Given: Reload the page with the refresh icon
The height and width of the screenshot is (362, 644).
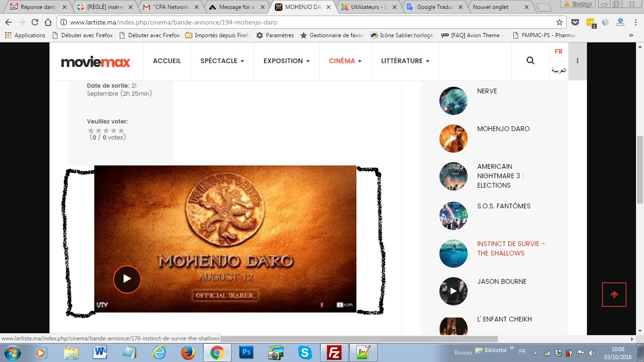Looking at the screenshot, I should point(34,22).
